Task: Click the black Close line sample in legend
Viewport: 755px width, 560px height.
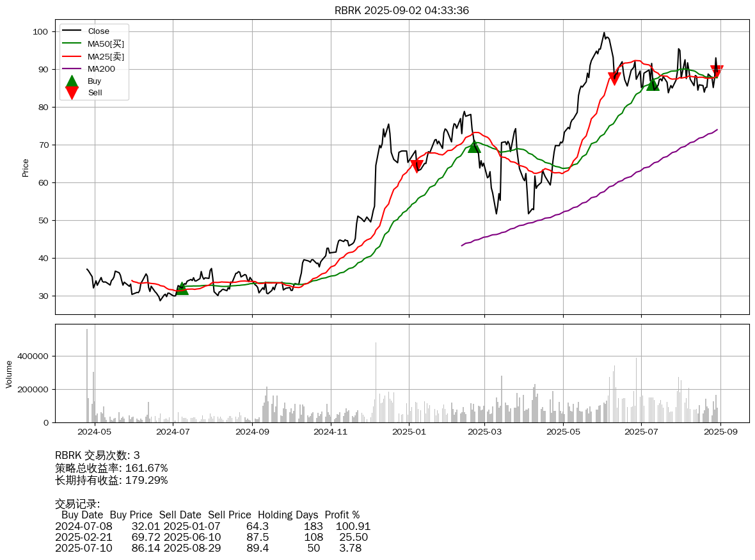Action: 72,31
